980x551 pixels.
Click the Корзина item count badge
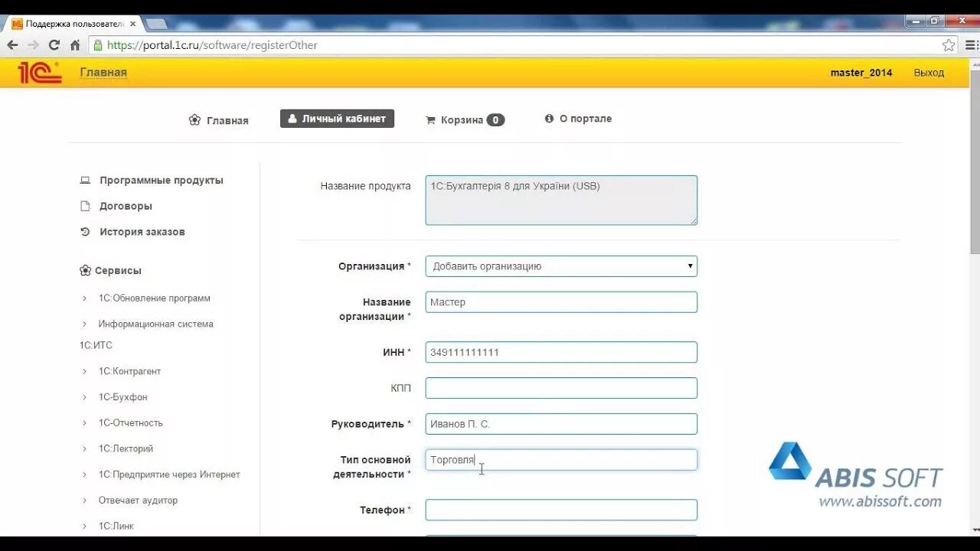[495, 119]
